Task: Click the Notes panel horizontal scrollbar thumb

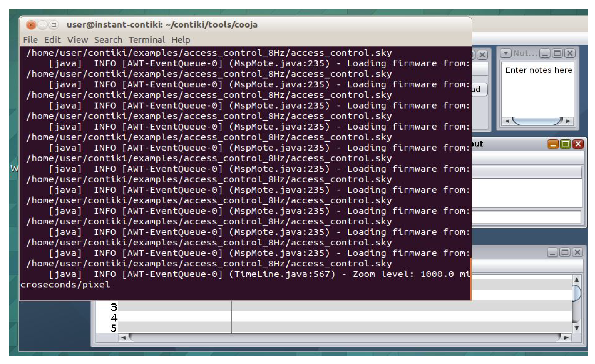Action: [x=537, y=121]
